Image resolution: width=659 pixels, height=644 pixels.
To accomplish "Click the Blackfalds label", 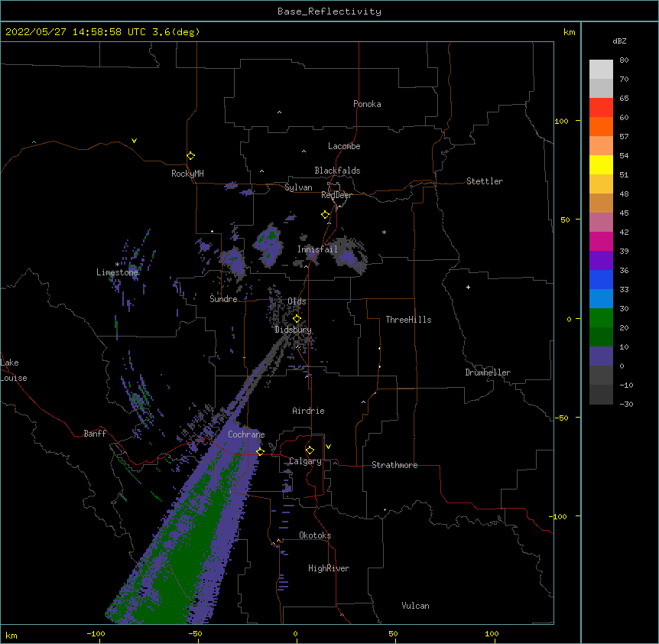I will pos(337,171).
